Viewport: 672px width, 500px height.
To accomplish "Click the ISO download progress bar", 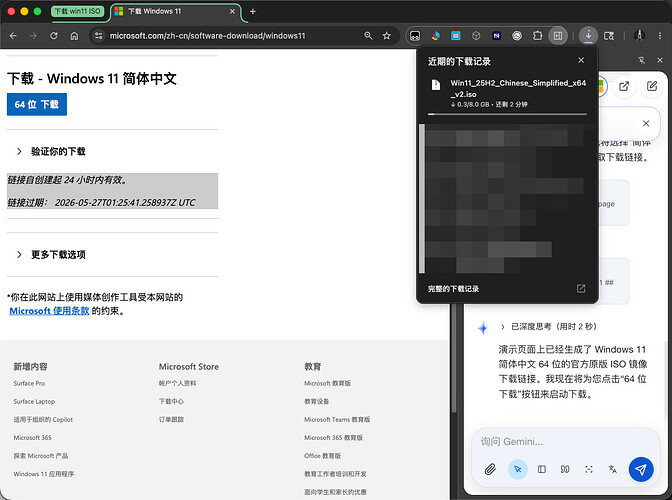I will tap(507, 114).
